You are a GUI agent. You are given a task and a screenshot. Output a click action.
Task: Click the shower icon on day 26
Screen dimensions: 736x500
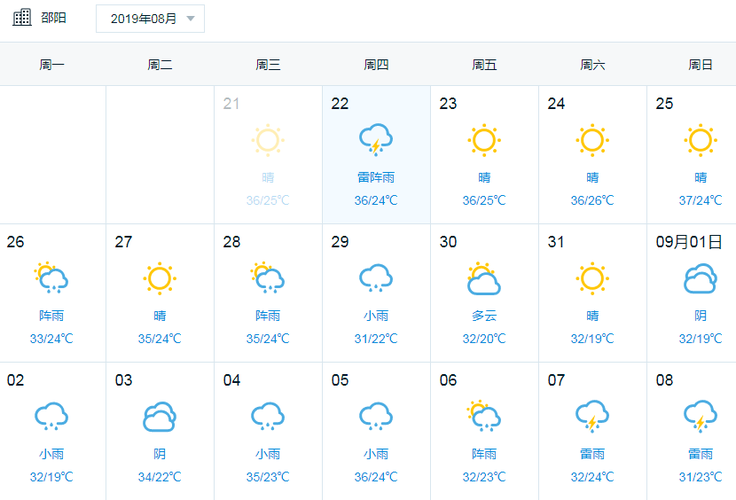click(x=52, y=278)
